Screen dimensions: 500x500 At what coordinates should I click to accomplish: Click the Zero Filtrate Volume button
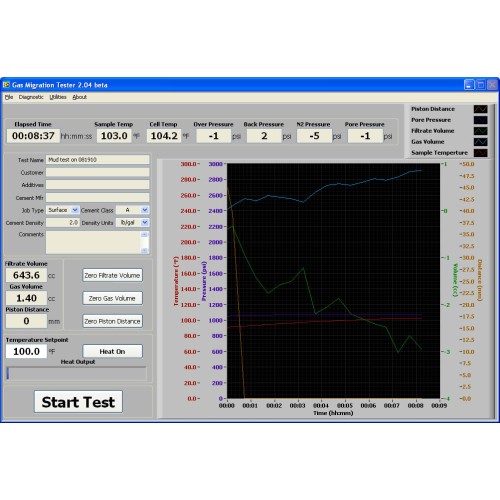click(x=112, y=275)
